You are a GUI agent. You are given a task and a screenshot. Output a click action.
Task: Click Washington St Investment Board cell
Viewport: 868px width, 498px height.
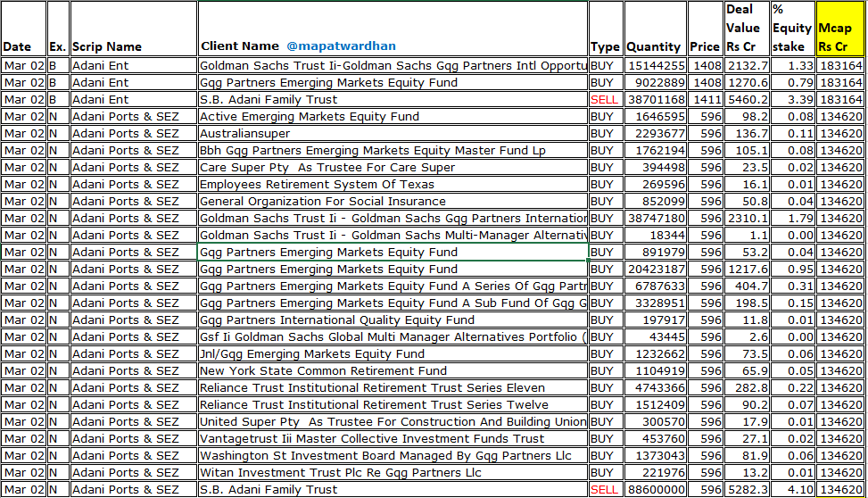393,456
